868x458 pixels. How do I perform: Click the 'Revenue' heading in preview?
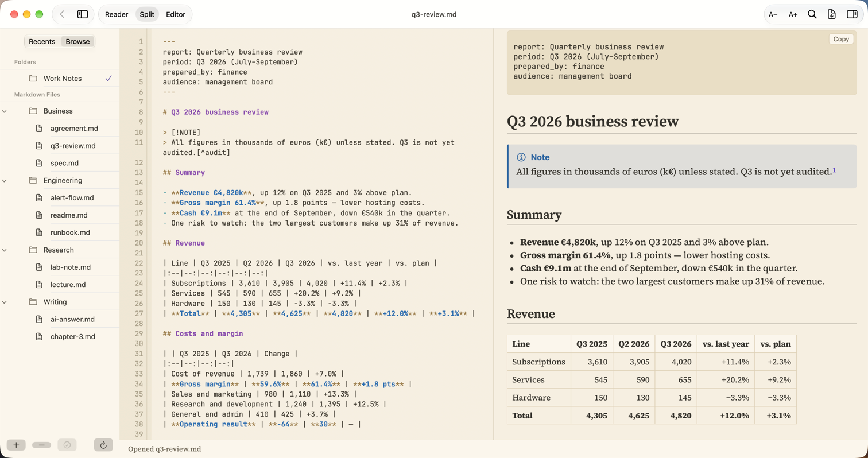click(531, 314)
